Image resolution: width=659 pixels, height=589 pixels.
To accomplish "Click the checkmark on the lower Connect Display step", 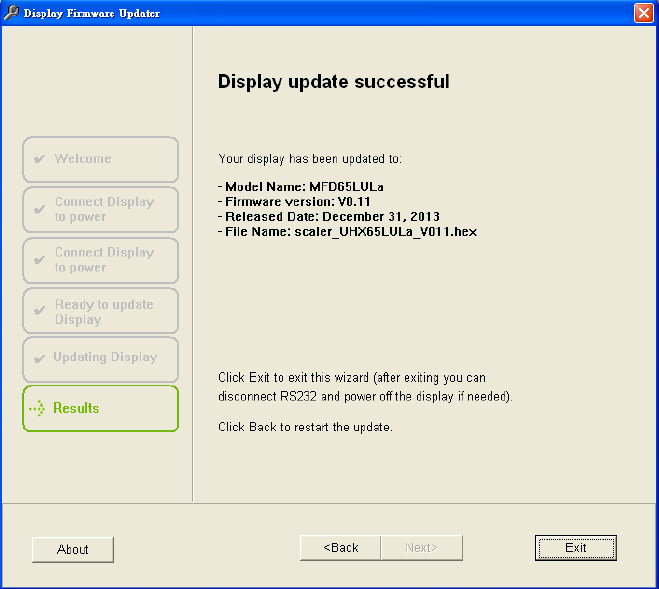I will point(39,260).
